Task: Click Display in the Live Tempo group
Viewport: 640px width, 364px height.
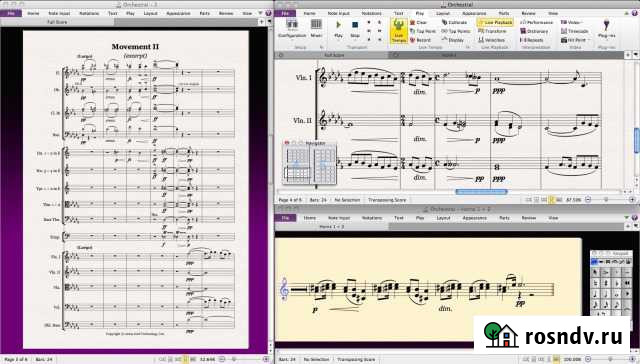Action: click(453, 40)
